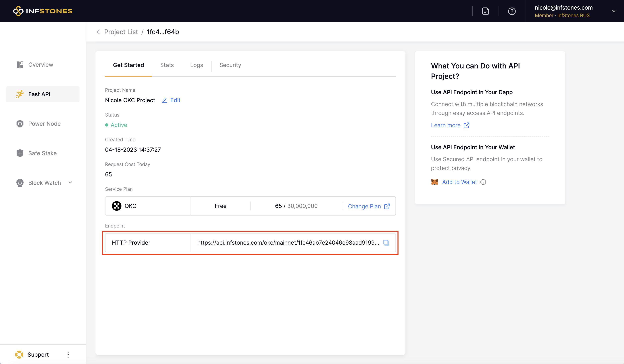Click the pencil edit icon for project name
624x364 pixels.
click(164, 100)
